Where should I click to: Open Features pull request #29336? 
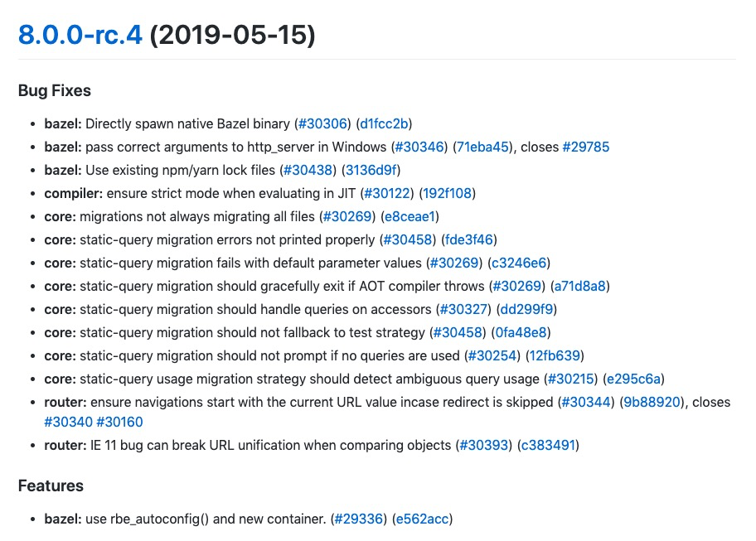click(x=358, y=519)
